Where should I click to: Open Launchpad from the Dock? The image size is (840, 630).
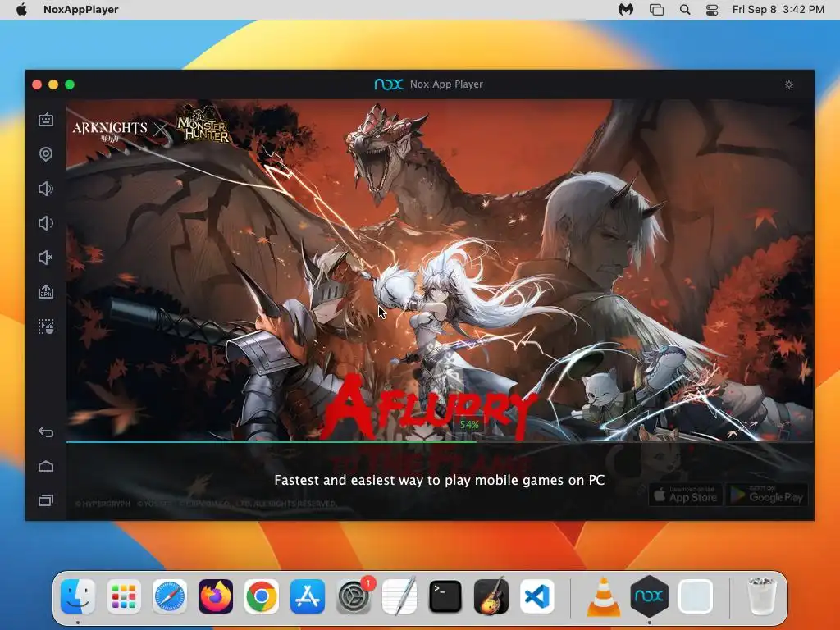124,596
